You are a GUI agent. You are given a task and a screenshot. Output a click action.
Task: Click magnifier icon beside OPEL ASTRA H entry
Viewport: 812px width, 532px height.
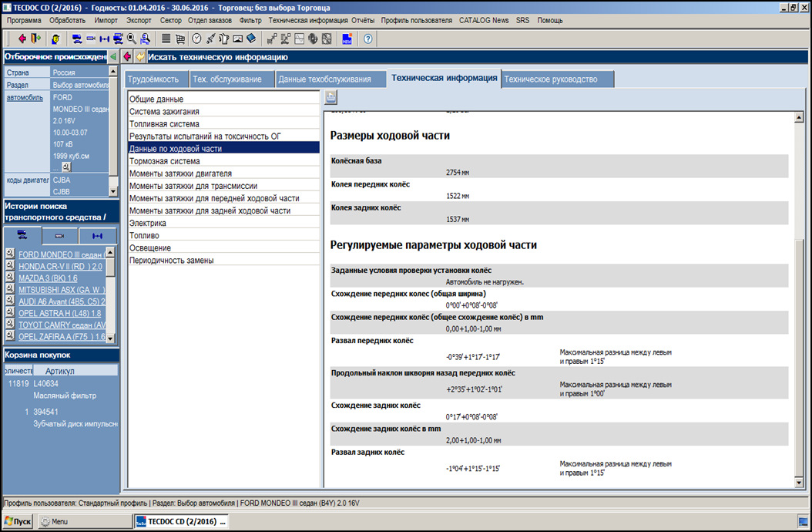point(10,312)
